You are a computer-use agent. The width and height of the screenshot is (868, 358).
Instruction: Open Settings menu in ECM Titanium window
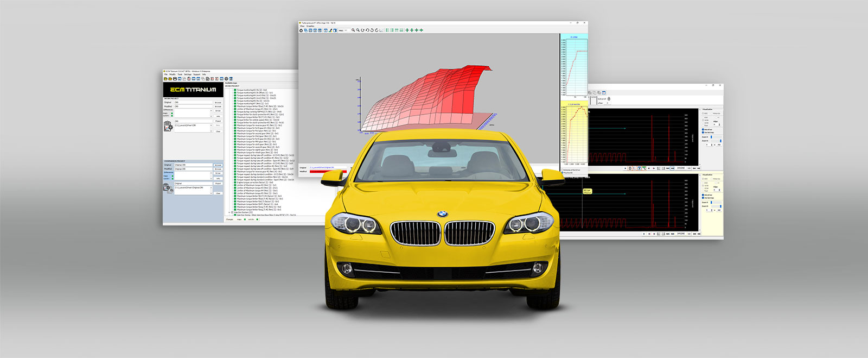pos(188,74)
